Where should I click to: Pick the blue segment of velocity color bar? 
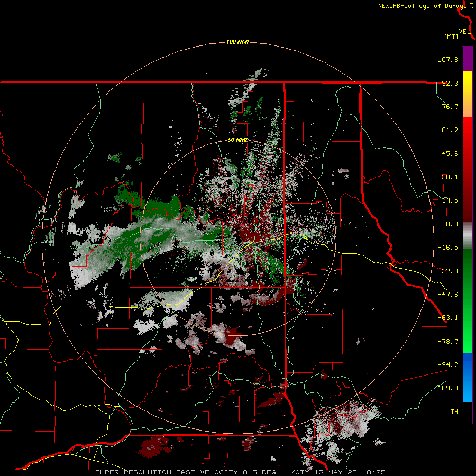467,377
